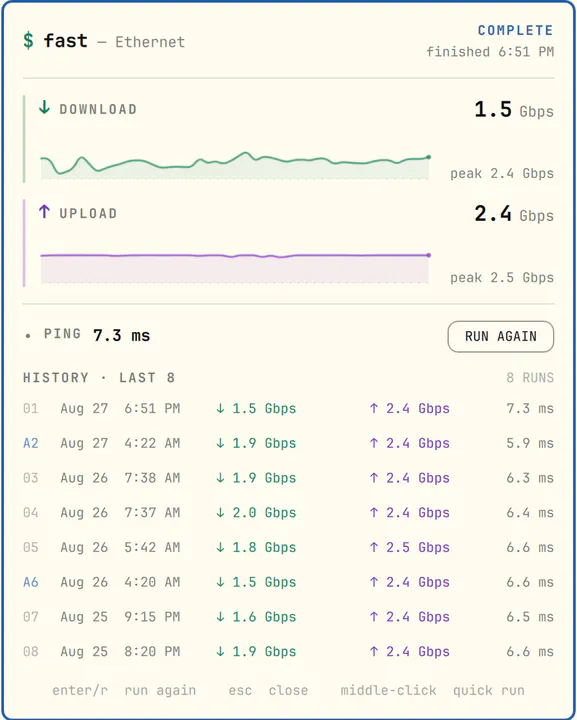Click the 6.3 ms ping in row 03

click(530, 478)
